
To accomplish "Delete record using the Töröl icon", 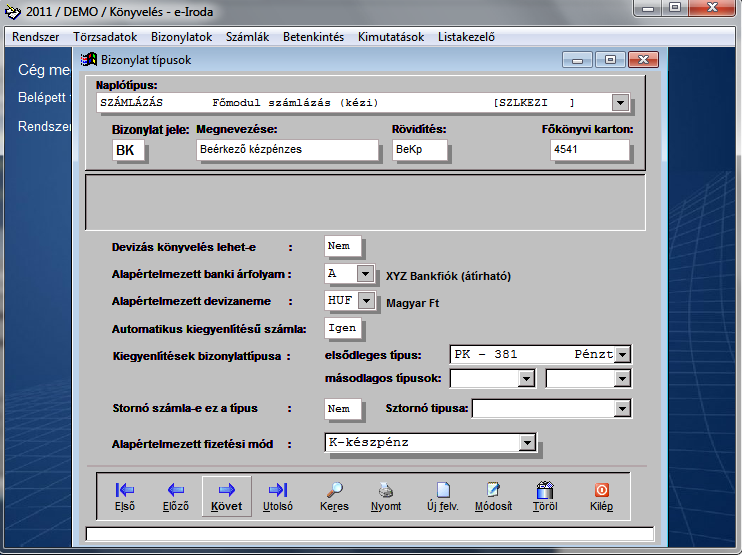I will tap(545, 495).
